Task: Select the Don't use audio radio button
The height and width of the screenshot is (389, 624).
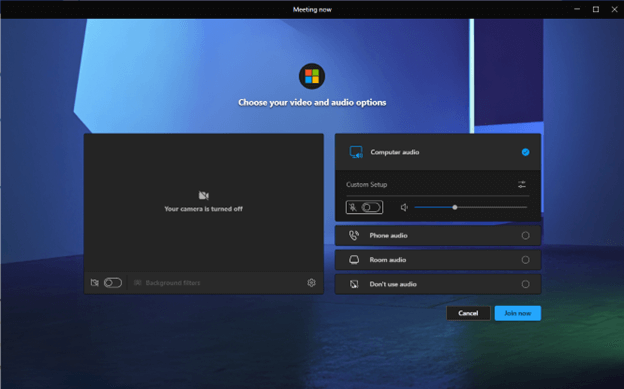Action: [x=525, y=284]
